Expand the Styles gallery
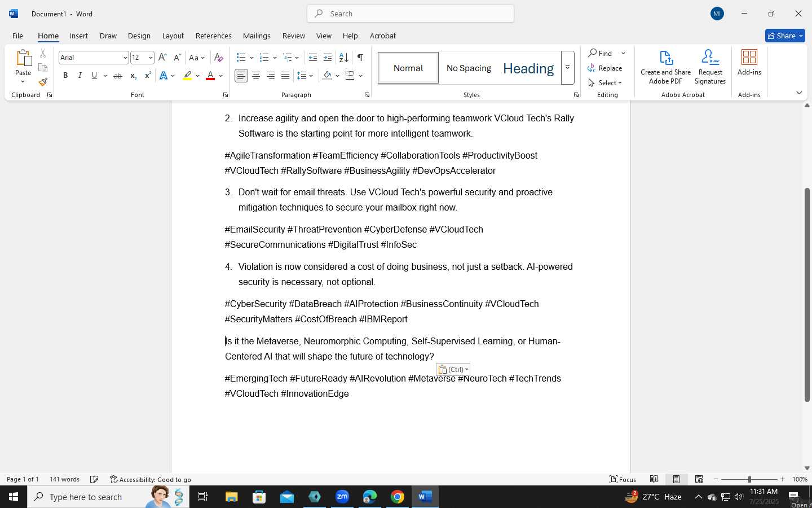 coord(568,68)
